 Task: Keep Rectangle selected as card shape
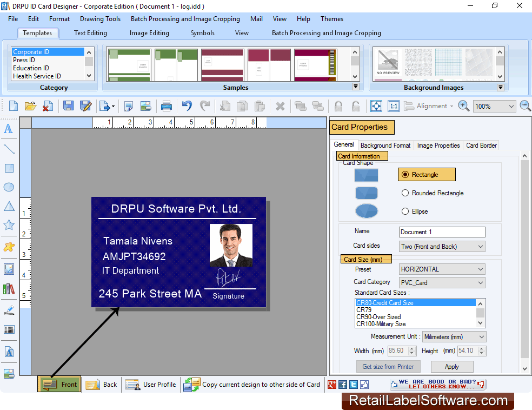coord(404,174)
